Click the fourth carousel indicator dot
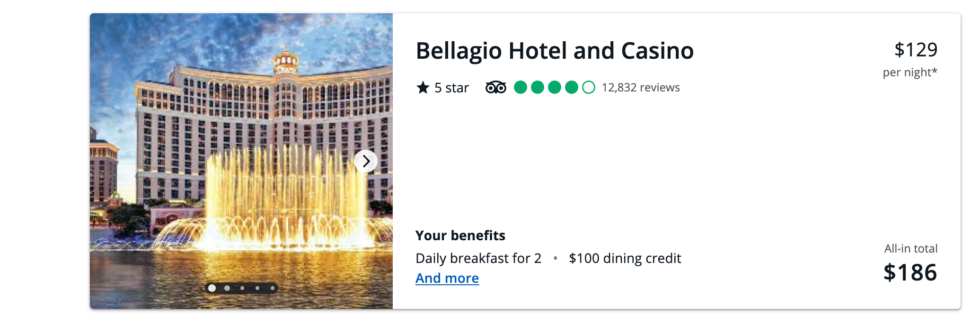Viewport: 980px width, 317px height. (258, 288)
